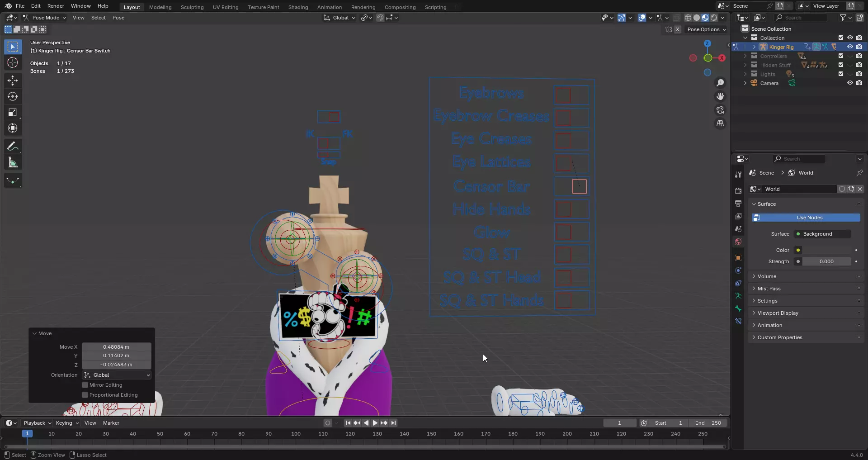868x460 pixels.
Task: Activate the Move tool
Action: click(x=13, y=81)
